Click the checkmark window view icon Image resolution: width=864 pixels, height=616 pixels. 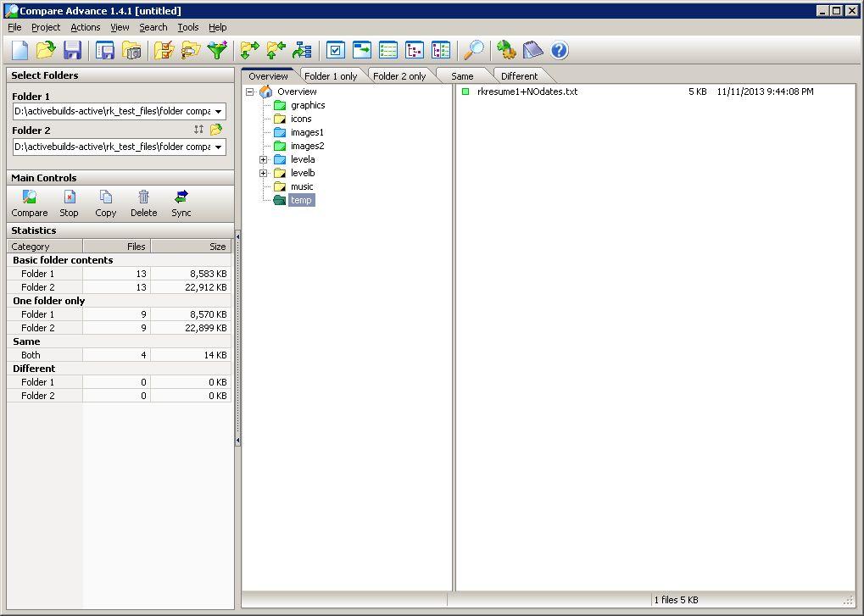pos(335,50)
